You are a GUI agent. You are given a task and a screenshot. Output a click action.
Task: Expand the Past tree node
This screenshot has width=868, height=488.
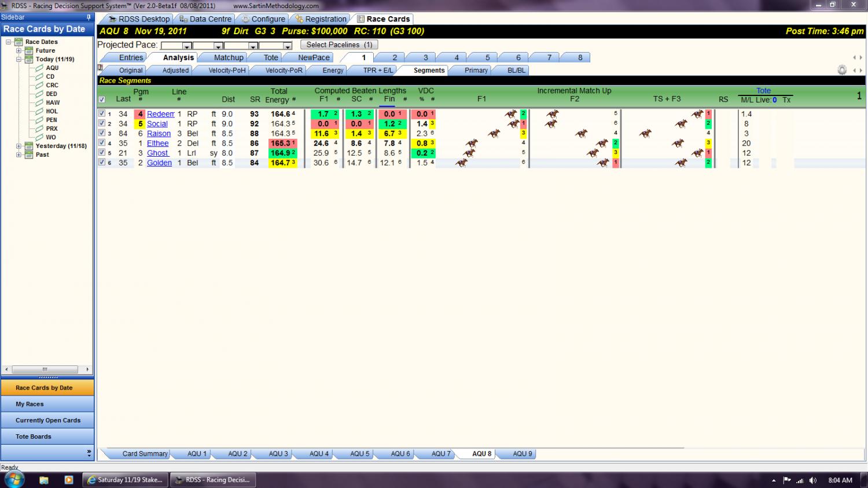(19, 154)
